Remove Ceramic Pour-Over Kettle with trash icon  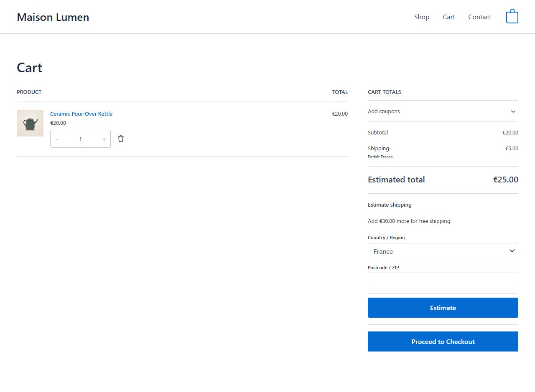121,139
